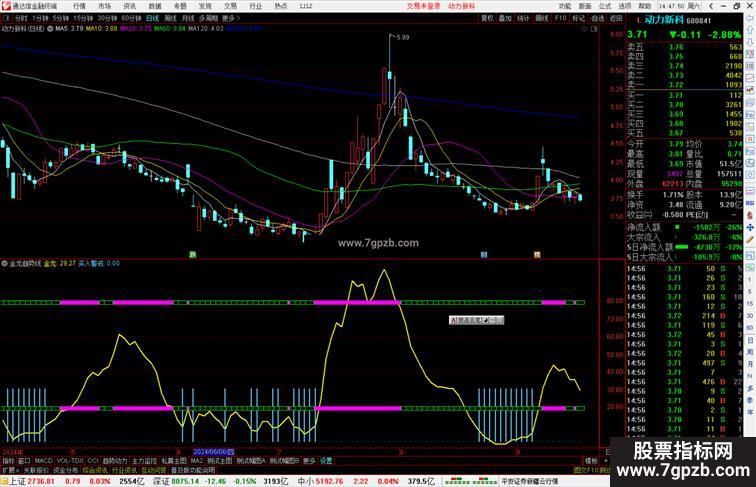Image resolution: width=756 pixels, height=487 pixels.
Task: Click the yellow pencil icon in right sidebar
Action: [x=750, y=239]
